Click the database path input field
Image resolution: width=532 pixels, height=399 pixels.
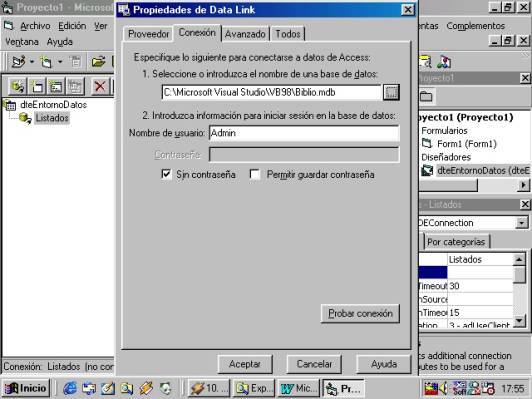271,92
